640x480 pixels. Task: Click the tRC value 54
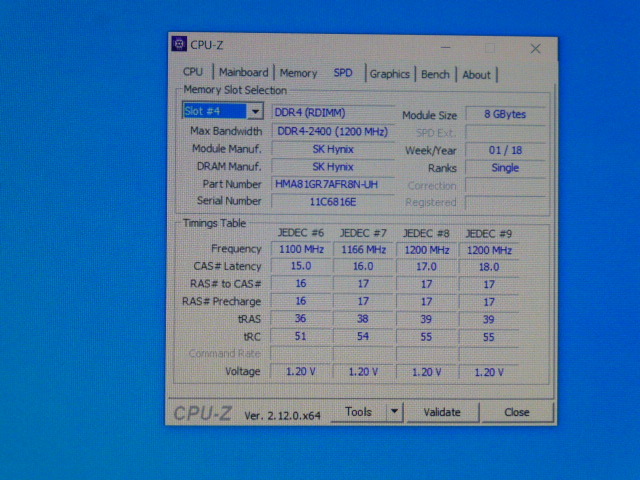tap(363, 336)
